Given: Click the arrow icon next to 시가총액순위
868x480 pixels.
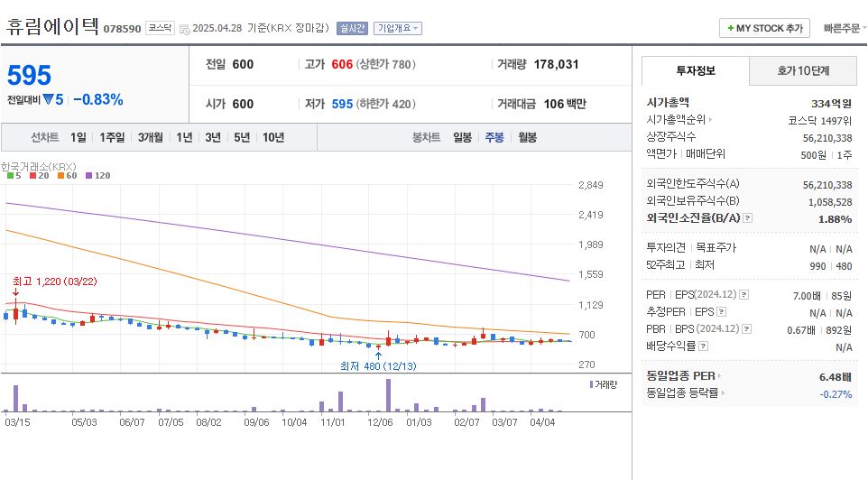Looking at the screenshot, I should point(710,120).
